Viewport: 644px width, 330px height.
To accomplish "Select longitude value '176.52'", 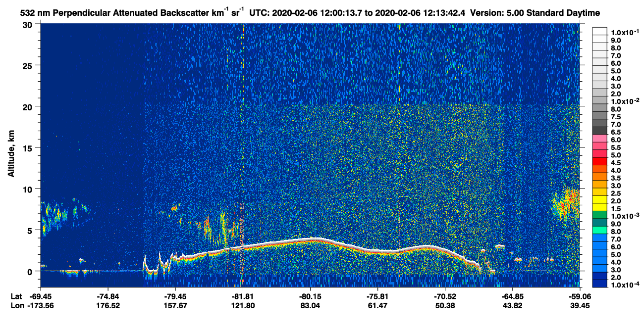I will point(107,306).
